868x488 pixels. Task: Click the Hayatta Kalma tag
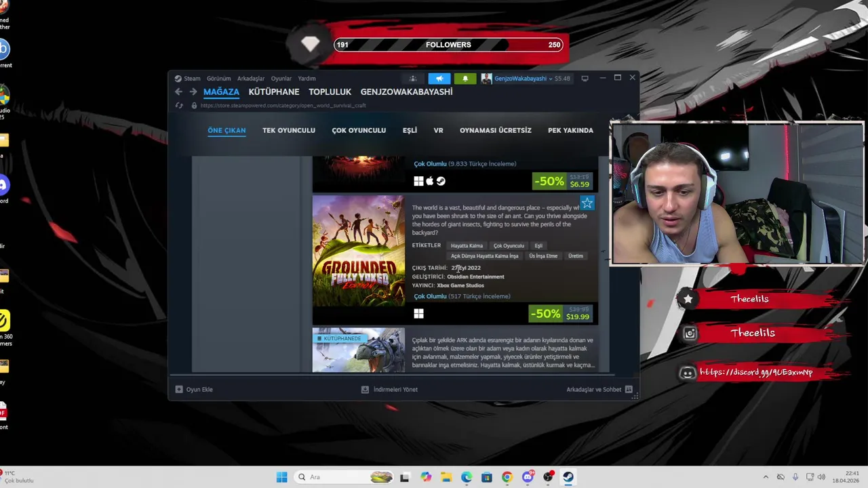(467, 246)
